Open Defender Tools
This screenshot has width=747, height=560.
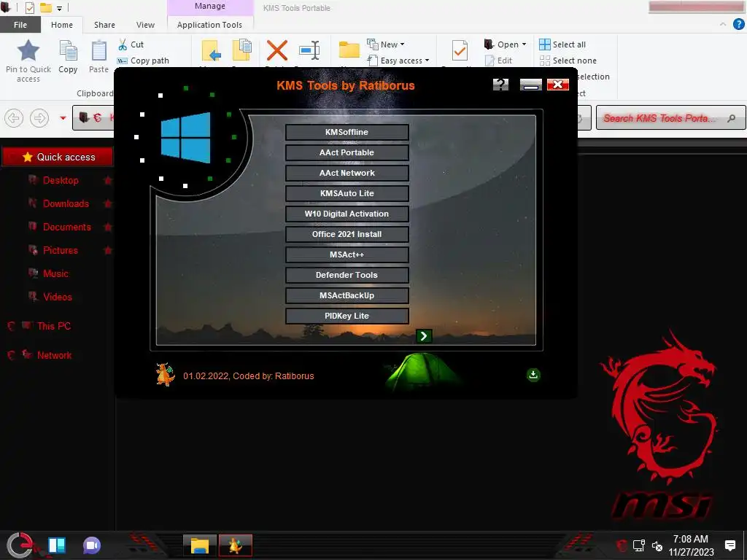click(347, 276)
